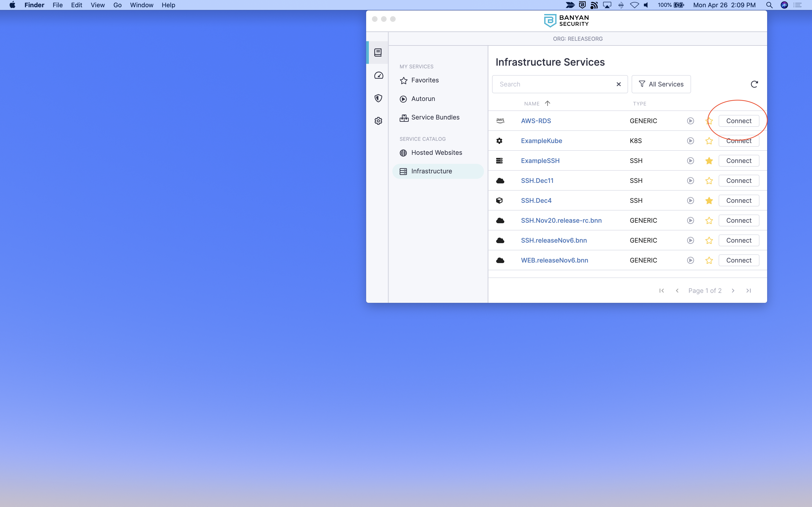This screenshot has height=507, width=812.
Task: Jump to last page of services
Action: 749,291
